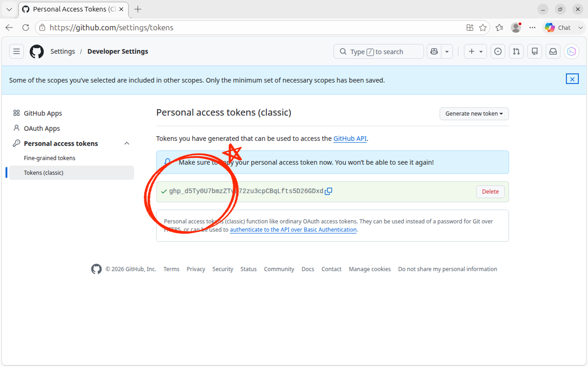Select Tokens (classic) in sidebar
588x367 pixels.
[x=72, y=173]
